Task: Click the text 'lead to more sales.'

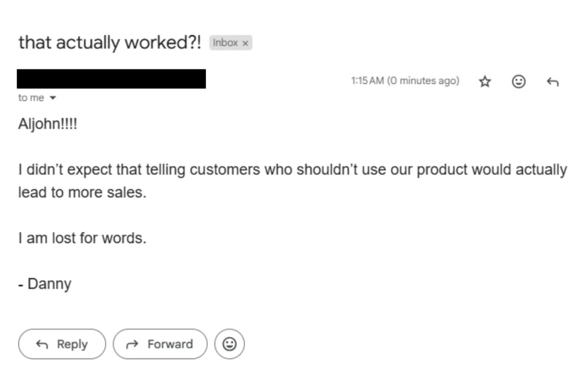Action: [x=82, y=192]
